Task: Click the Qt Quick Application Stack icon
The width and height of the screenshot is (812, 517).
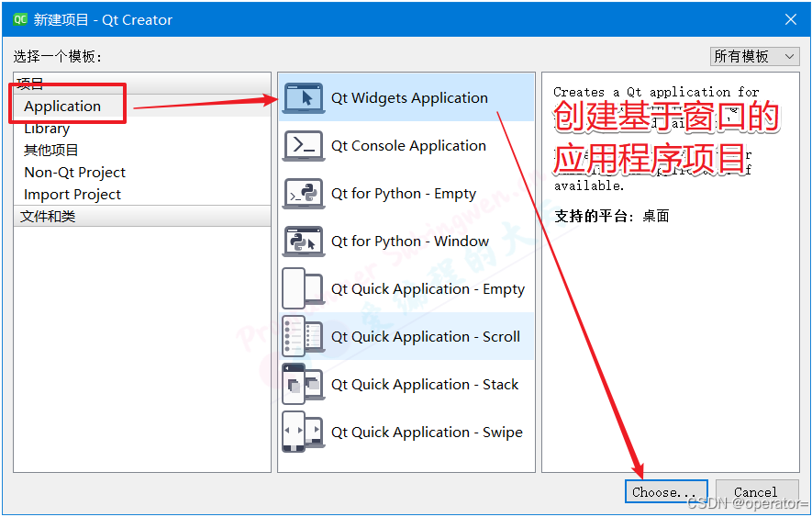Action: point(304,384)
